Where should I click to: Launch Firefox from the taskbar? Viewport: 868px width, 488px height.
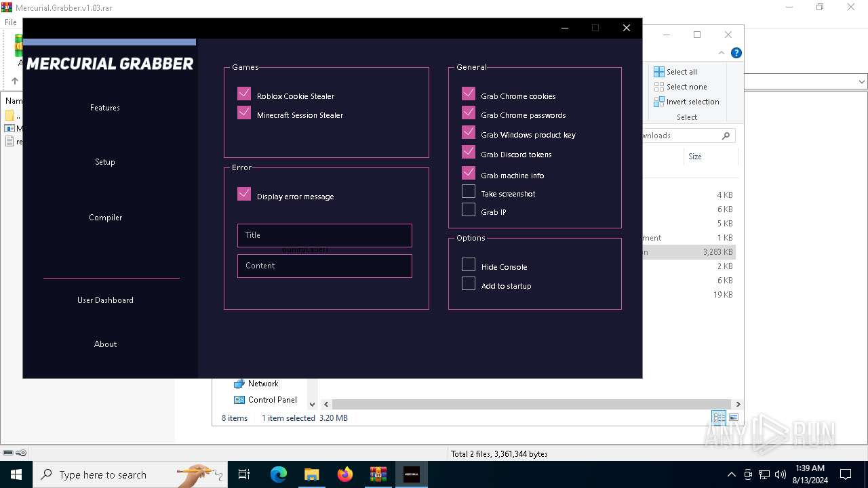pos(345,474)
